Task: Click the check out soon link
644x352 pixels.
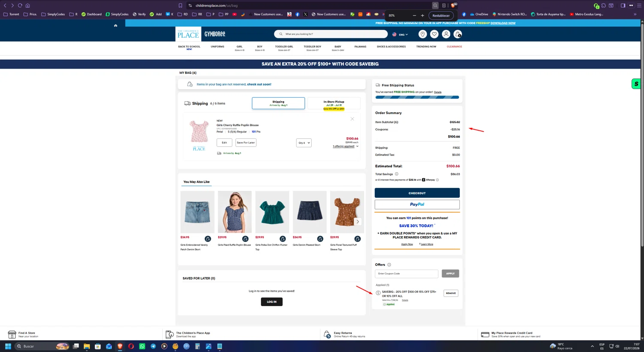Action: tap(259, 84)
